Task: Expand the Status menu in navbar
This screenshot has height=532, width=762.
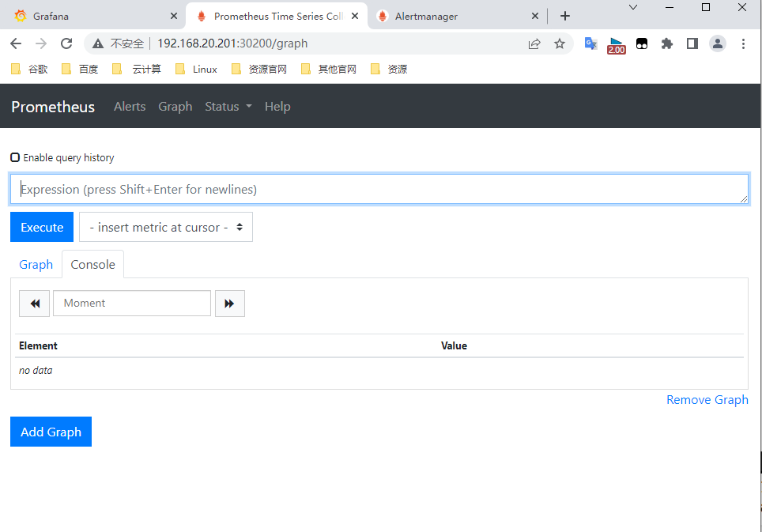Action: pos(228,107)
